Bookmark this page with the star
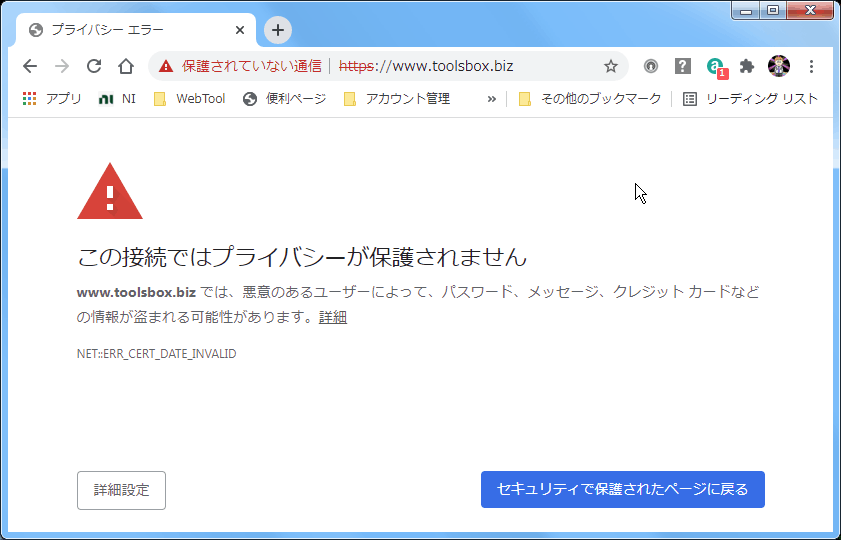The height and width of the screenshot is (540, 841). click(x=610, y=66)
